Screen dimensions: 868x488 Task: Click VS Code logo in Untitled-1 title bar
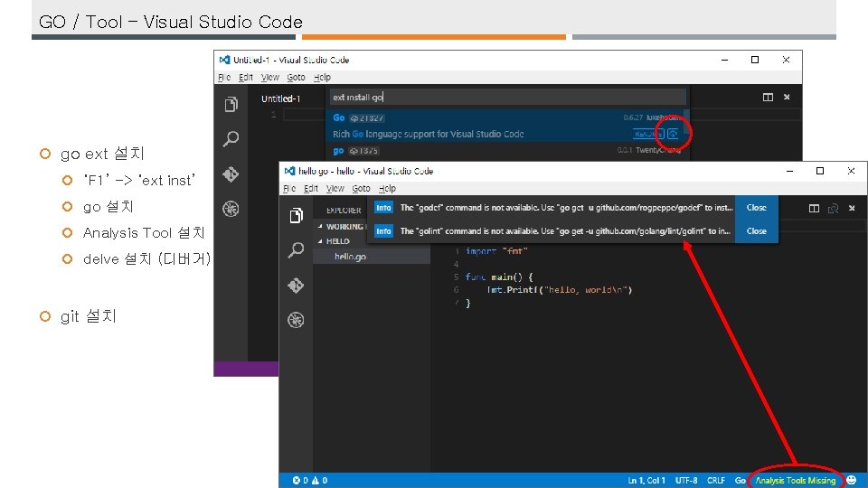point(224,60)
